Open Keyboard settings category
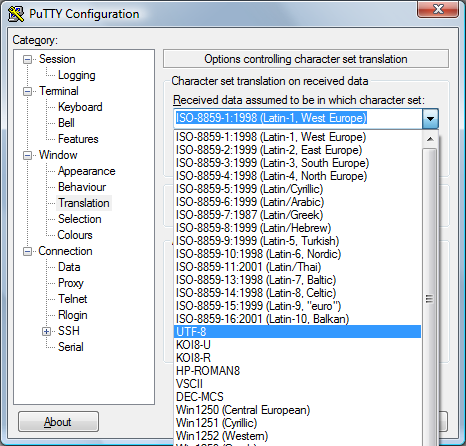This screenshot has height=446, width=466. coord(80,107)
